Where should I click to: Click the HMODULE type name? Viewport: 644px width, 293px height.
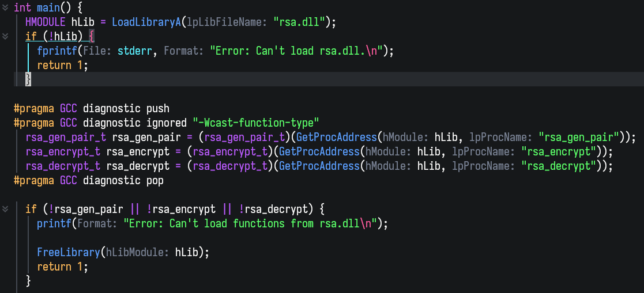point(45,22)
